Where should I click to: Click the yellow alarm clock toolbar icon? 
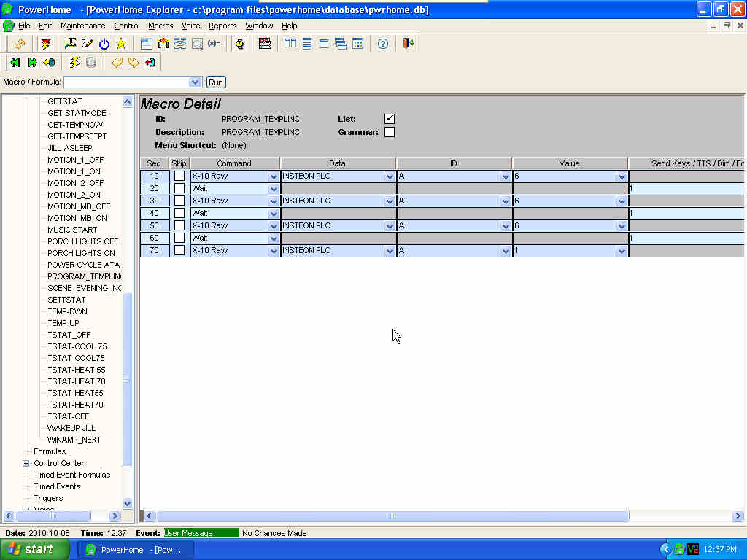239,44
